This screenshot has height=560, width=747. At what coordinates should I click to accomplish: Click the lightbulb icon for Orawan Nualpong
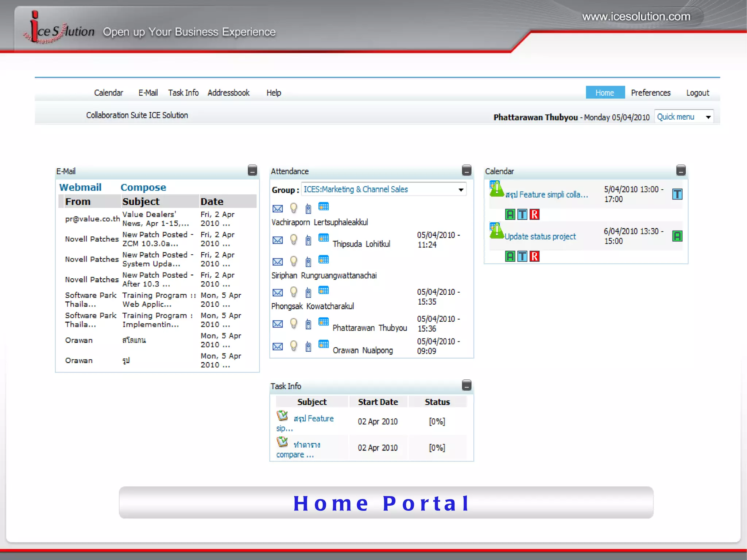(294, 345)
